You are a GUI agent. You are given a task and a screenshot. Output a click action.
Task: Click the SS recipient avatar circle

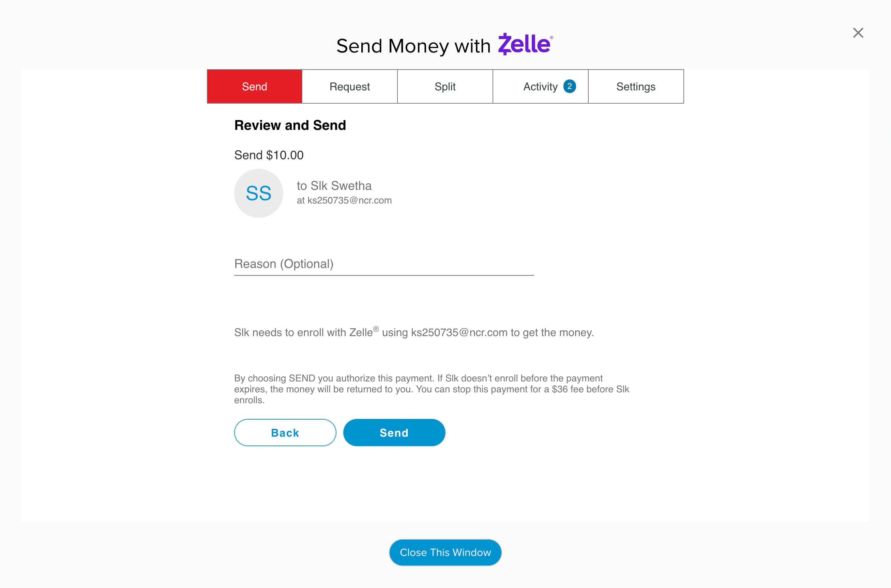259,193
